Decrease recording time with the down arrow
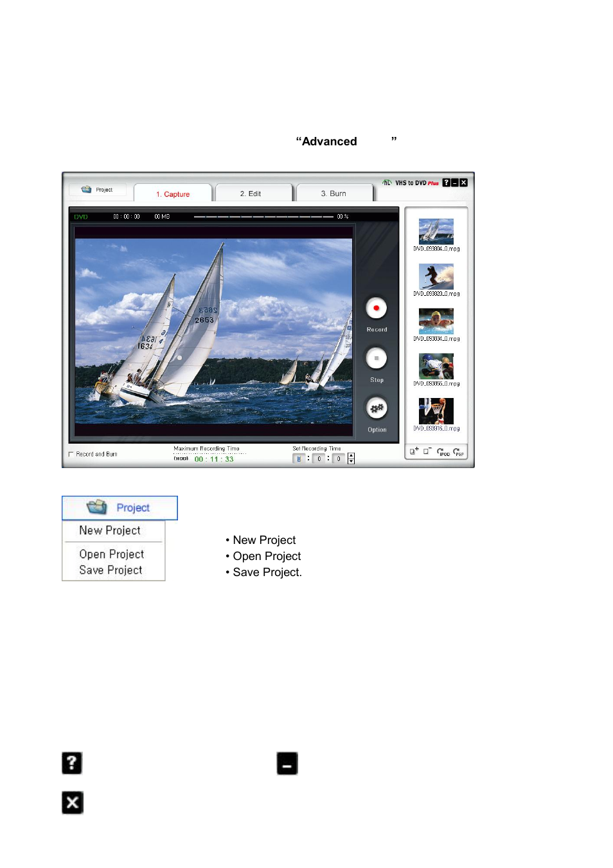 click(351, 461)
